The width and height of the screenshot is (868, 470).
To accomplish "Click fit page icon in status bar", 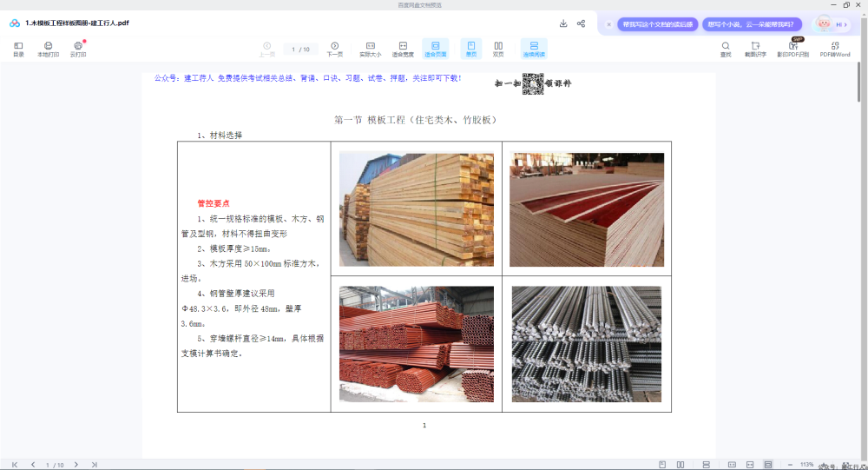I will 768,465.
